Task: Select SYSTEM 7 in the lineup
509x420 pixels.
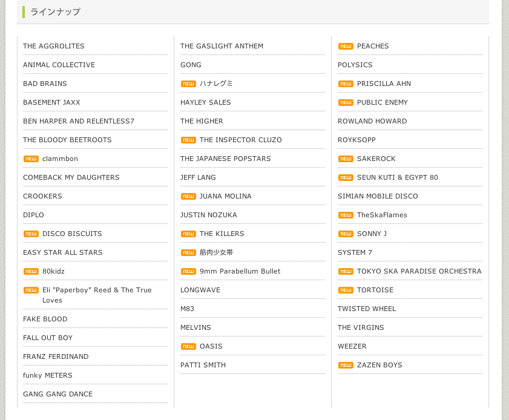Action: (355, 252)
